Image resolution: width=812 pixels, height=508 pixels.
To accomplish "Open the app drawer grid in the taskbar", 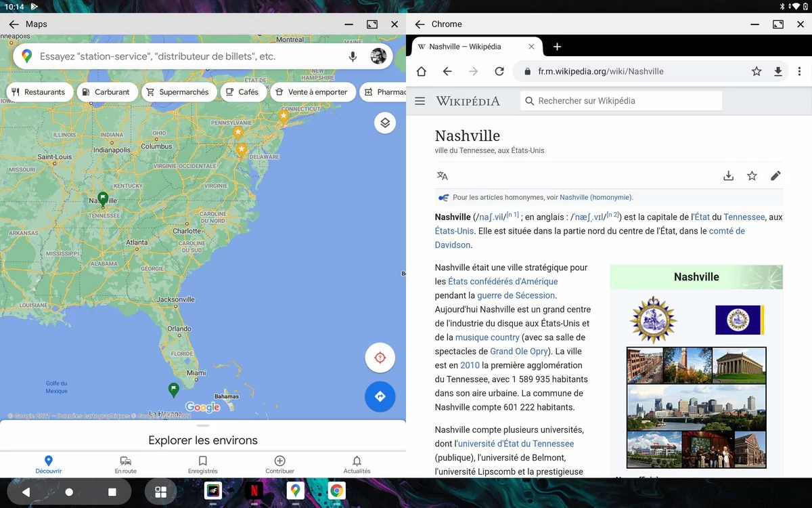I will point(161,492).
